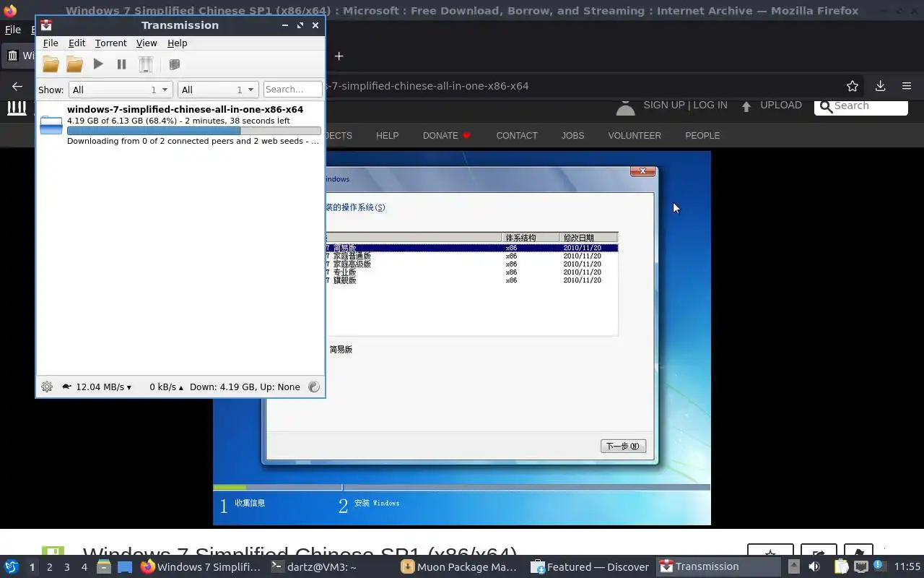Click the leftmost folder icon in Transmission toolbar
924x578 pixels.
pos(51,64)
